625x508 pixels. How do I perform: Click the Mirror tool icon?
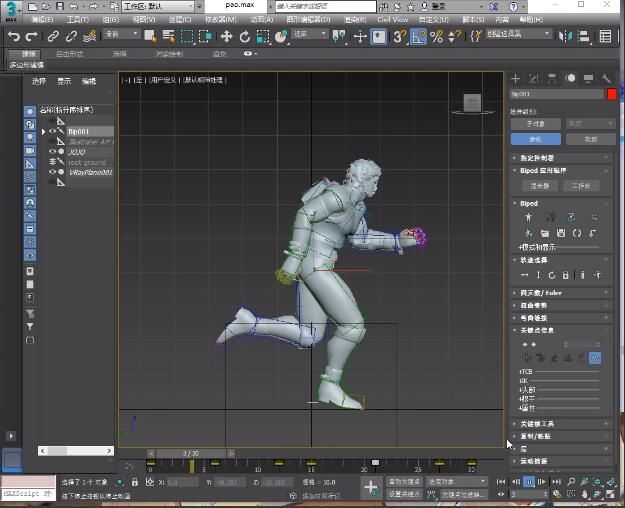tap(565, 37)
